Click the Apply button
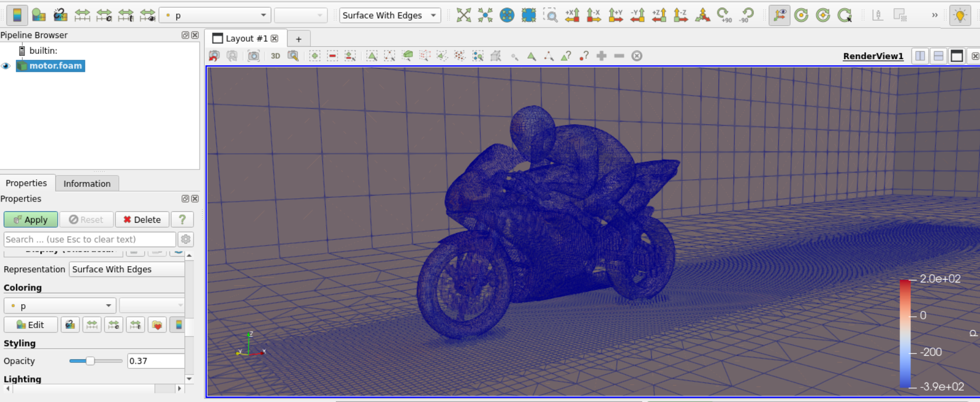980x402 pixels. coord(30,219)
